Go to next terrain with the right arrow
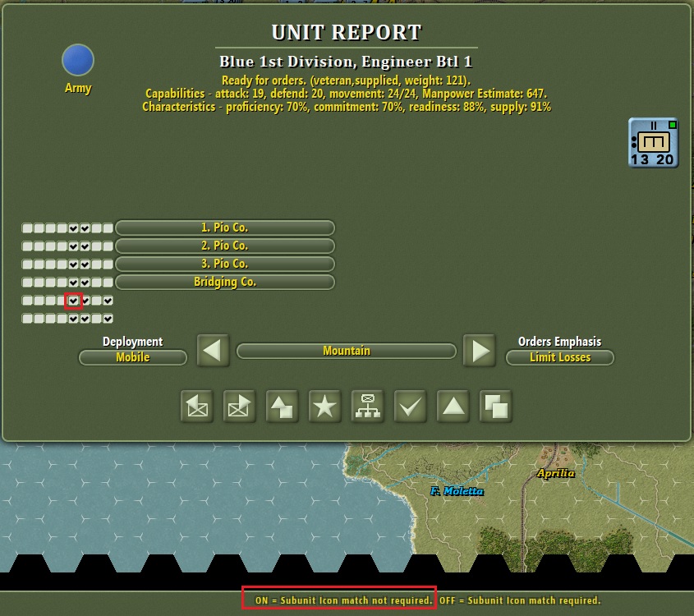The width and height of the screenshot is (694, 616). click(x=480, y=351)
